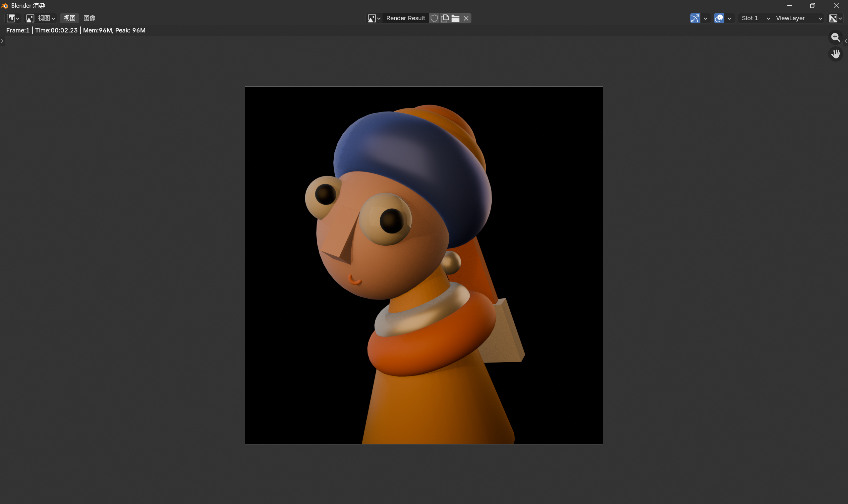Click the Blender logo in title bar

pos(5,5)
